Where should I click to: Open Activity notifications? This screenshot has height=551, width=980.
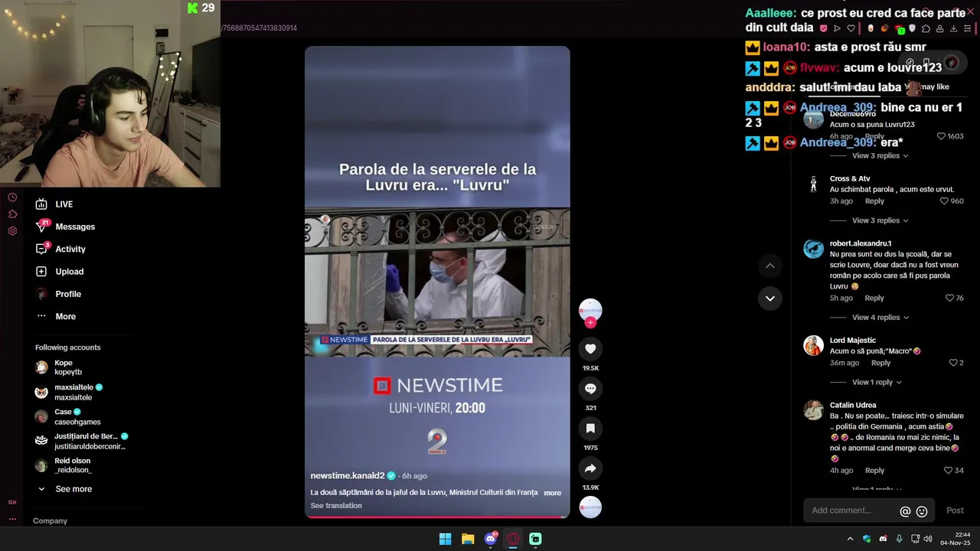(60, 249)
